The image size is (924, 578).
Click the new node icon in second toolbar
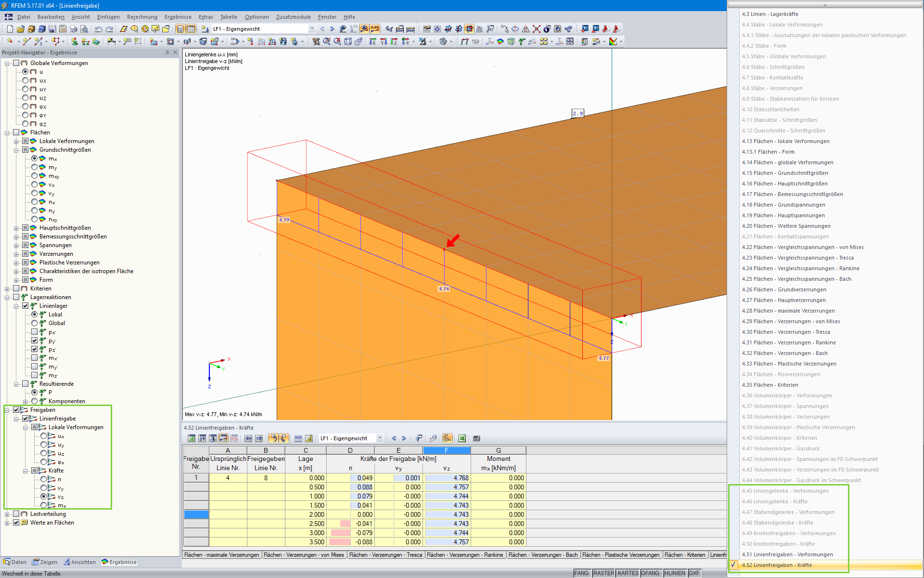click(x=10, y=41)
